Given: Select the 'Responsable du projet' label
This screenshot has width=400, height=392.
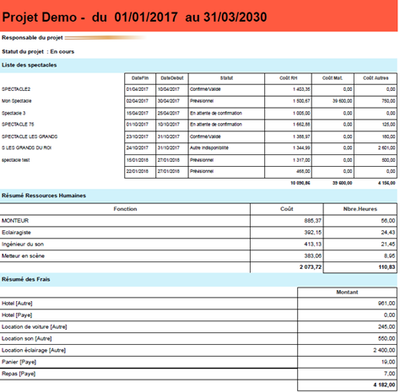Looking at the screenshot, I should (x=32, y=38).
